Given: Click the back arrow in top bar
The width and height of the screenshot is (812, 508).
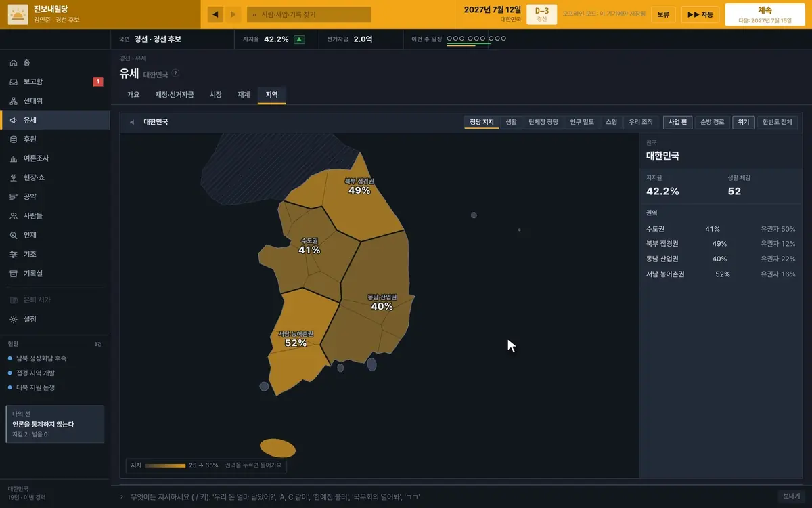Looking at the screenshot, I should [215, 14].
